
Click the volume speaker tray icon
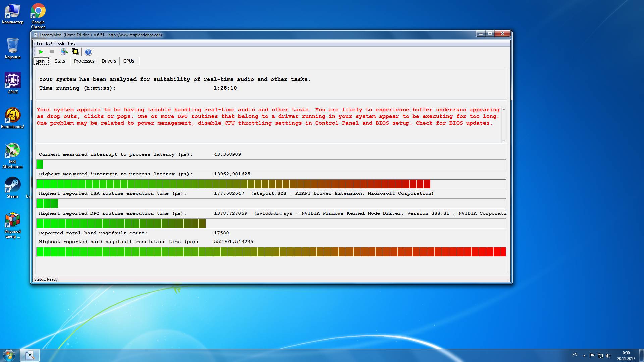pyautogui.click(x=608, y=356)
